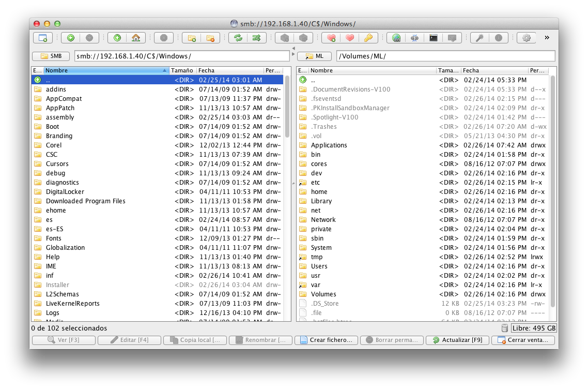This screenshot has height=390, width=588.
Task: Click the greyed email files icon
Action: [x=452, y=38]
